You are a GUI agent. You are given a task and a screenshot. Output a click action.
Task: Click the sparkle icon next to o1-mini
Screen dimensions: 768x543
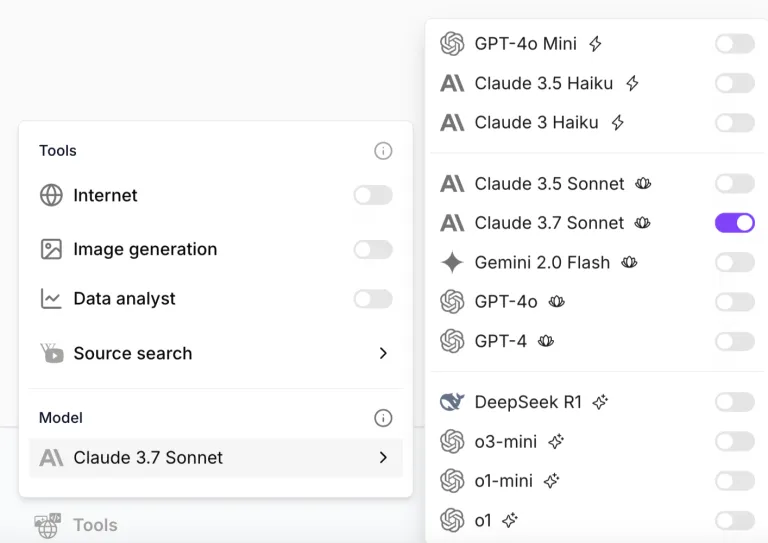tap(552, 481)
